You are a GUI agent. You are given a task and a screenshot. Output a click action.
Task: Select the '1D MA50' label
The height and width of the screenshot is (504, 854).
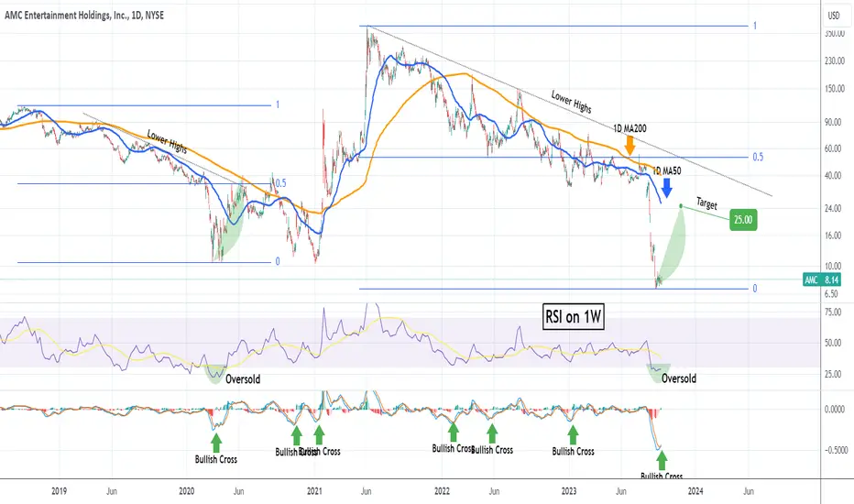(x=667, y=171)
